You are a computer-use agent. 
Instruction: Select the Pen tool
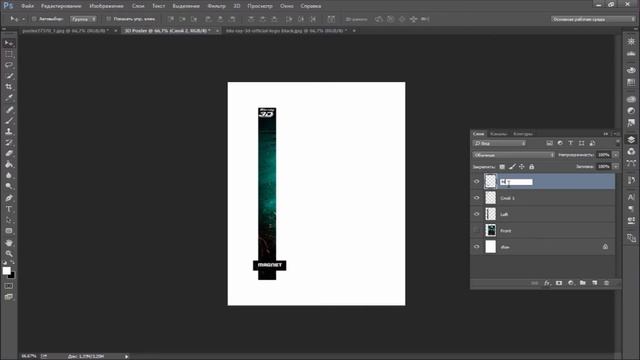[9, 198]
